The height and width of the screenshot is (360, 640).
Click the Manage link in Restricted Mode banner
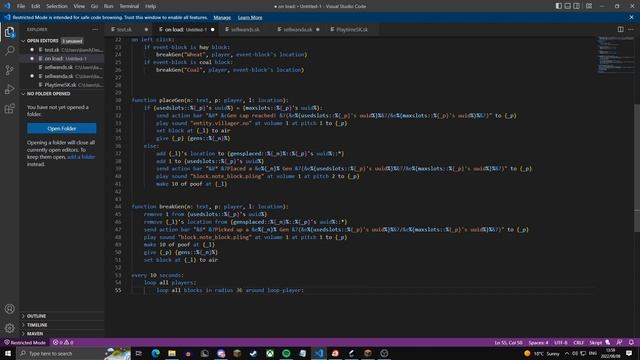(222, 18)
